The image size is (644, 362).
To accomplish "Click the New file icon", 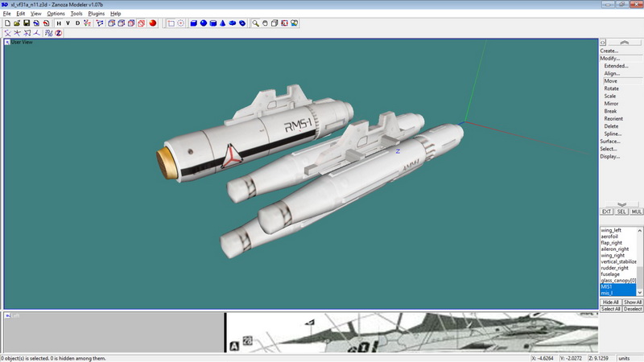I will [x=7, y=23].
